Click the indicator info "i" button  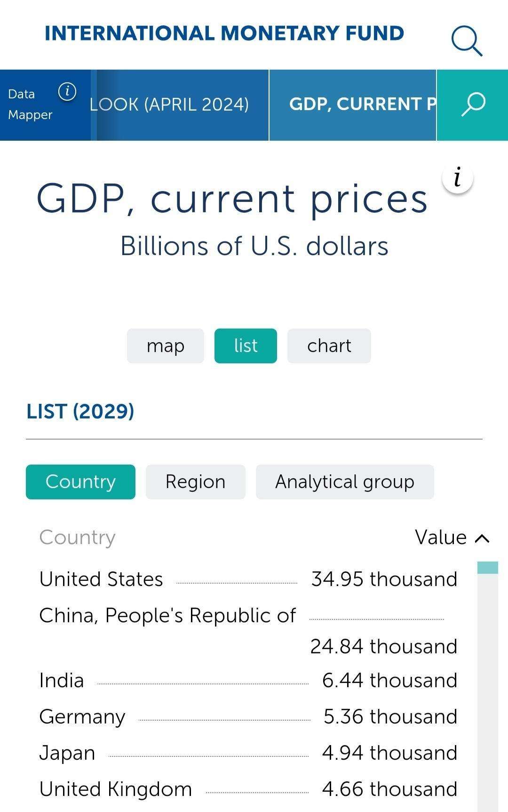click(x=457, y=178)
